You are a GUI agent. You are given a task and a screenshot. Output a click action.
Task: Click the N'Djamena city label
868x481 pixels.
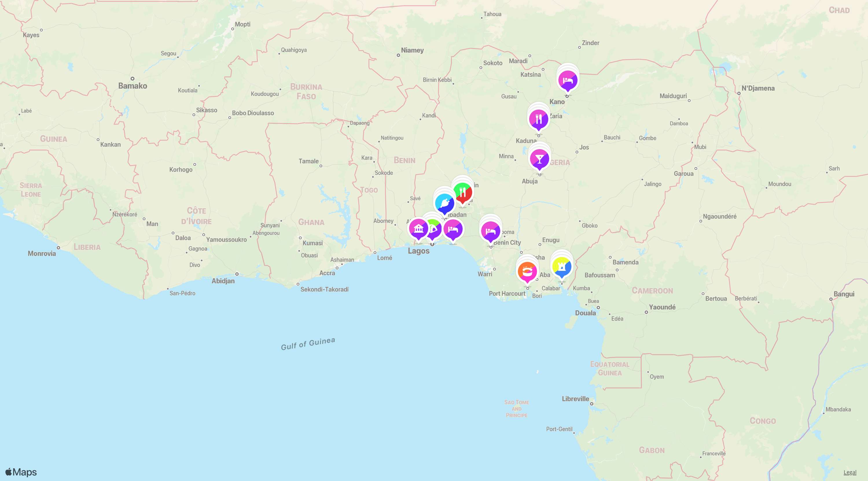pyautogui.click(x=758, y=88)
